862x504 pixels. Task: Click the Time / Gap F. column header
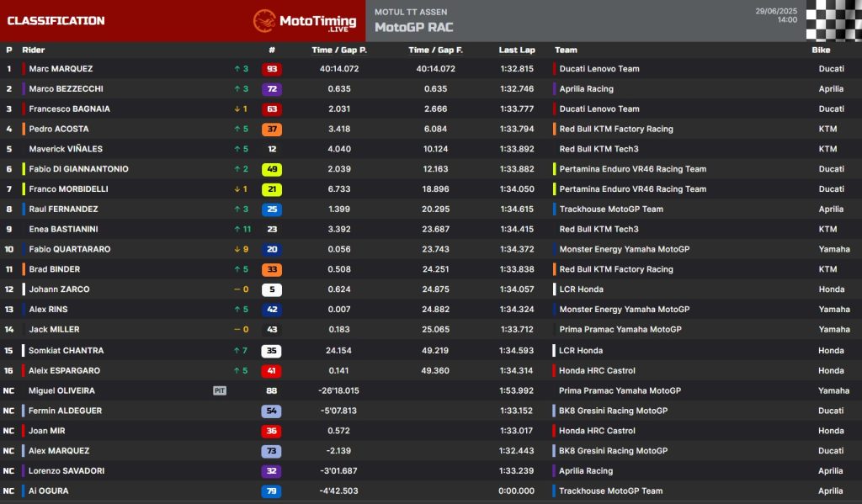tap(435, 50)
